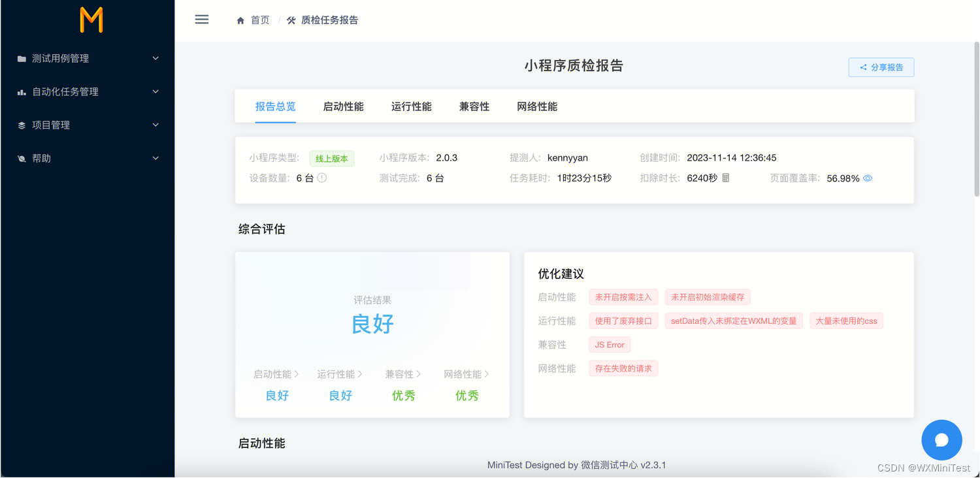The width and height of the screenshot is (980, 478).
Task: Open the chat bubble at bottom right
Action: [941, 439]
